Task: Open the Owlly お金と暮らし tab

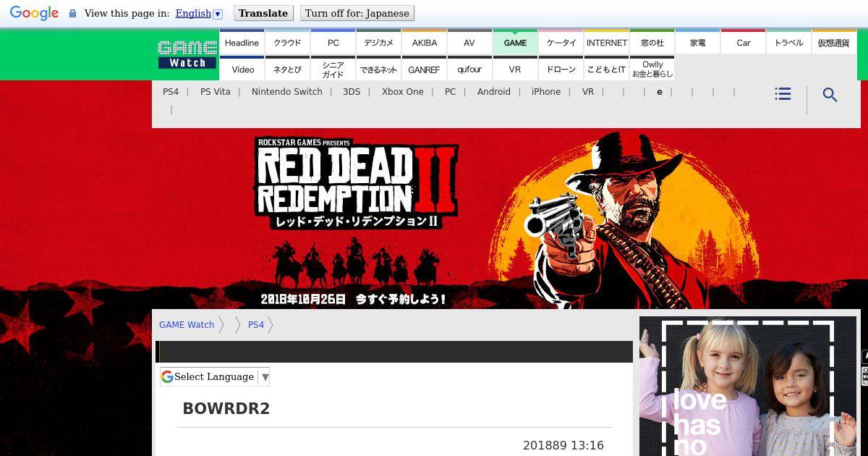Action: click(x=652, y=69)
